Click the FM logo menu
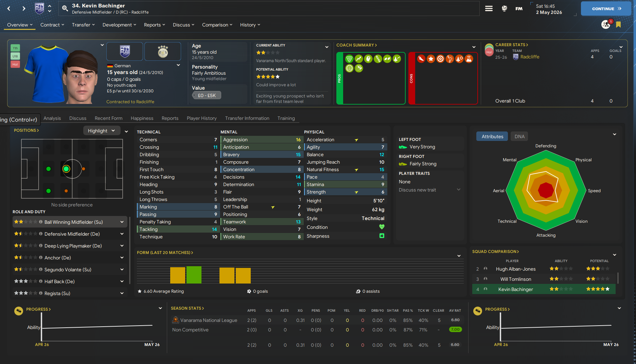 pos(519,8)
